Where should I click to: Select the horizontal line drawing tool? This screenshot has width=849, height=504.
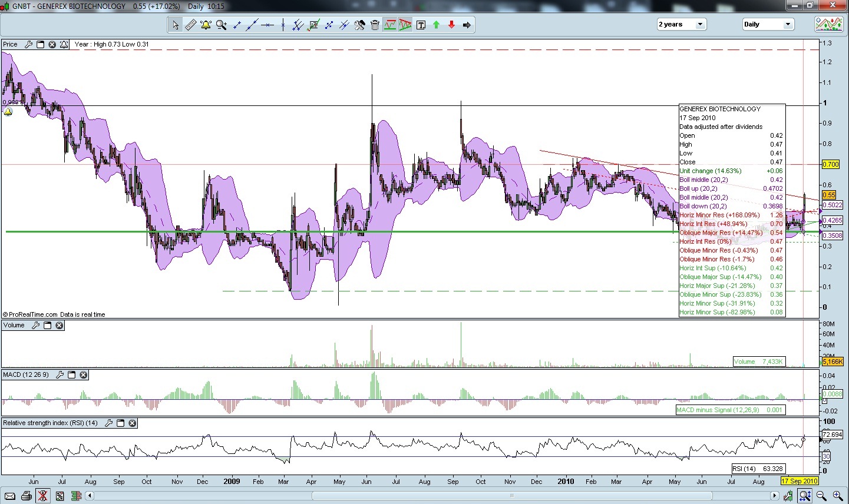pos(267,25)
